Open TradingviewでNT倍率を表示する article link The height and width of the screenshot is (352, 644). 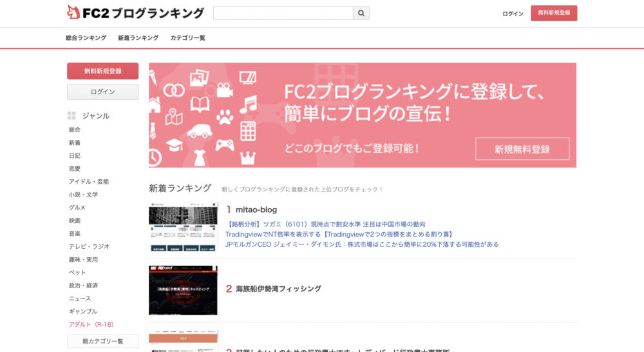pos(339,235)
